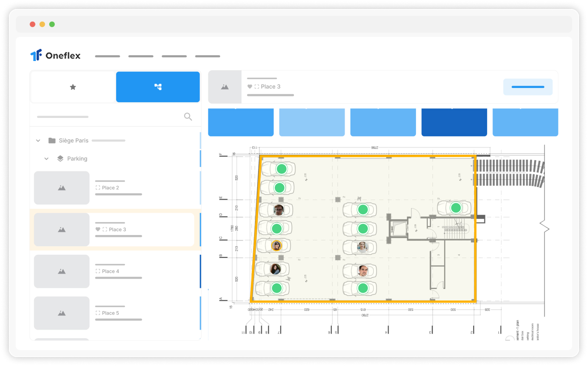Click the light-blue action button in header
Viewport: 588px width, 366px height.
(x=528, y=87)
